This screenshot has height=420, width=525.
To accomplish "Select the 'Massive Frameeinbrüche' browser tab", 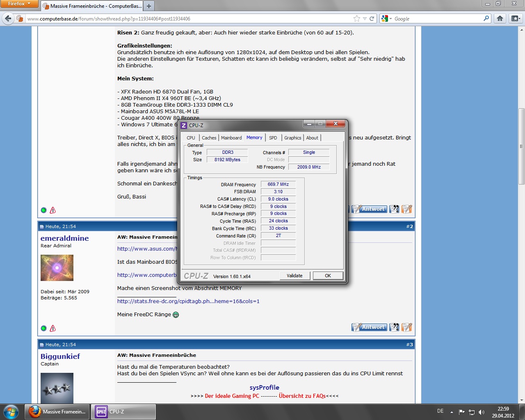I will (92, 6).
